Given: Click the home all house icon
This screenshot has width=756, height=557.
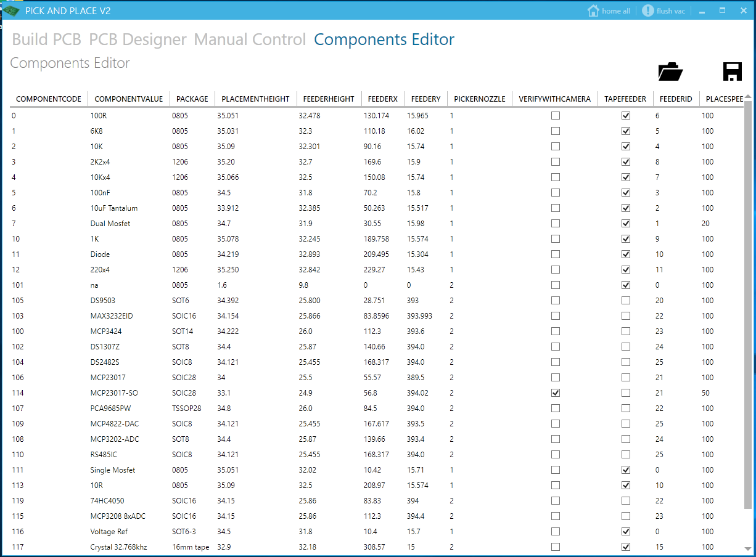Looking at the screenshot, I should click(592, 10).
